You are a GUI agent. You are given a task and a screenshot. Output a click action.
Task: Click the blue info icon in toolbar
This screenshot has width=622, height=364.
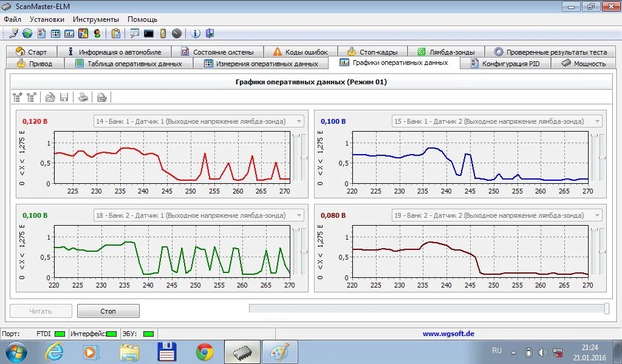click(x=196, y=33)
